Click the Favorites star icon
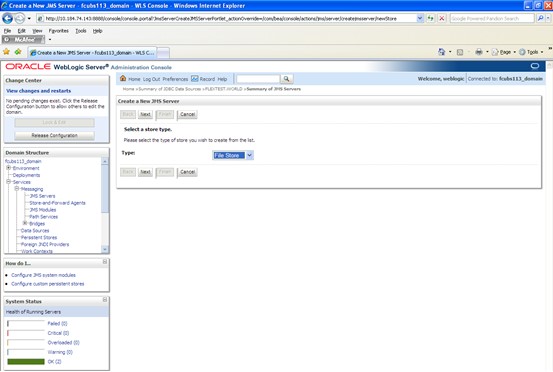 coord(6,52)
